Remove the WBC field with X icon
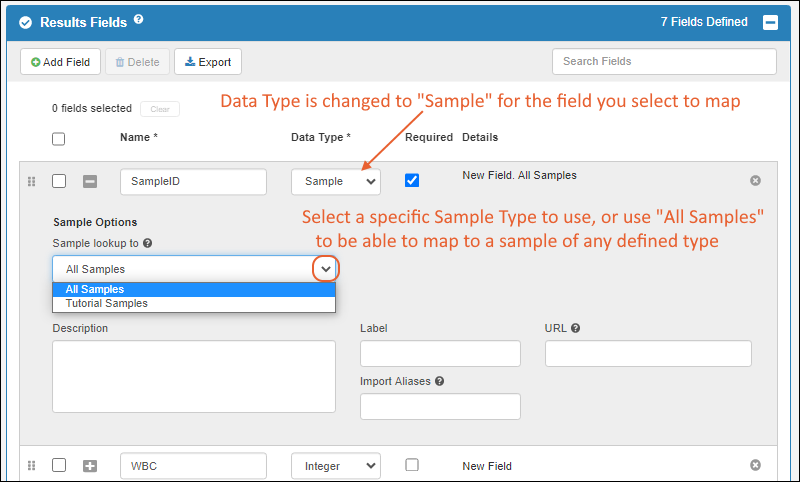The width and height of the screenshot is (800, 482). click(x=755, y=465)
